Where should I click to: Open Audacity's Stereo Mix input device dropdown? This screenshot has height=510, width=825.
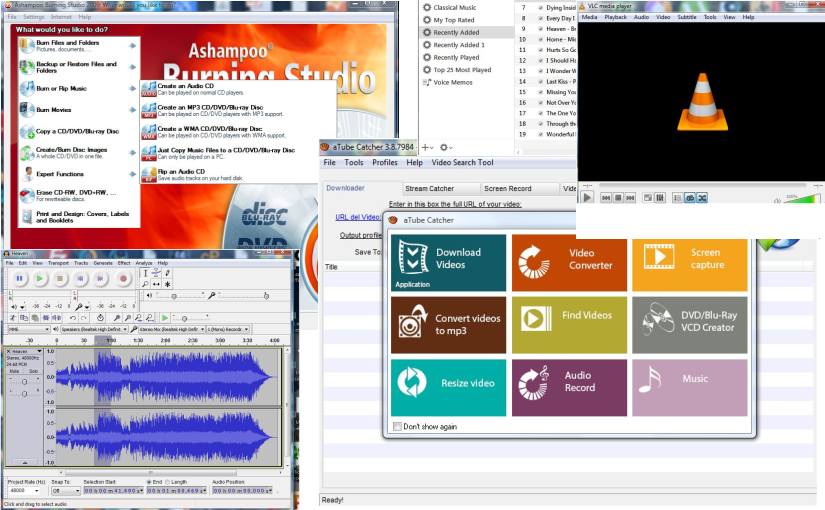(171, 329)
